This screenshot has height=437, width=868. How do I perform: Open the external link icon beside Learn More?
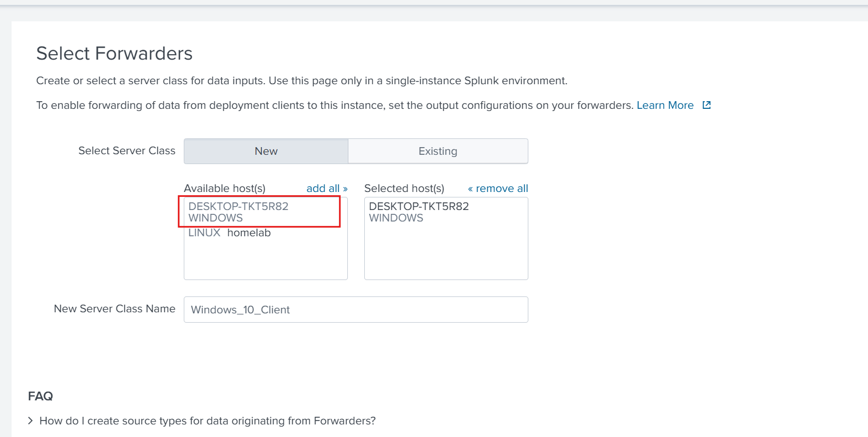(707, 105)
